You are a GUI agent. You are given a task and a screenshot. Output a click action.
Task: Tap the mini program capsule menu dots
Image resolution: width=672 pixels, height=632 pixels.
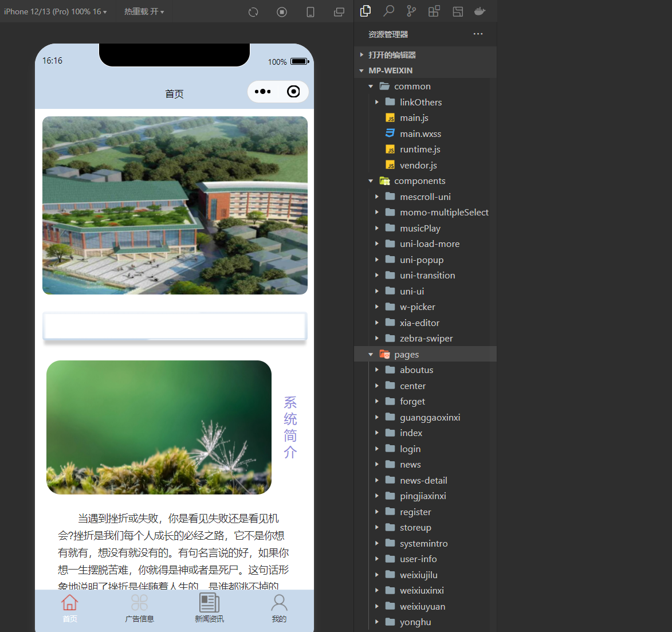coord(263,92)
